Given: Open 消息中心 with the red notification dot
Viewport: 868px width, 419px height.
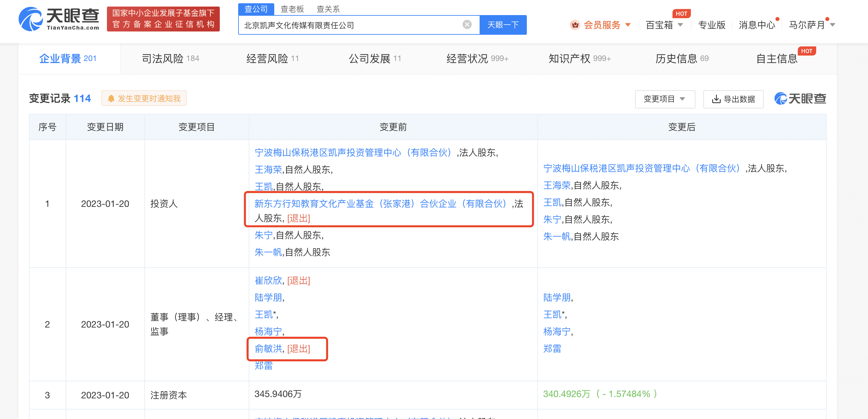Looking at the screenshot, I should pyautogui.click(x=756, y=24).
